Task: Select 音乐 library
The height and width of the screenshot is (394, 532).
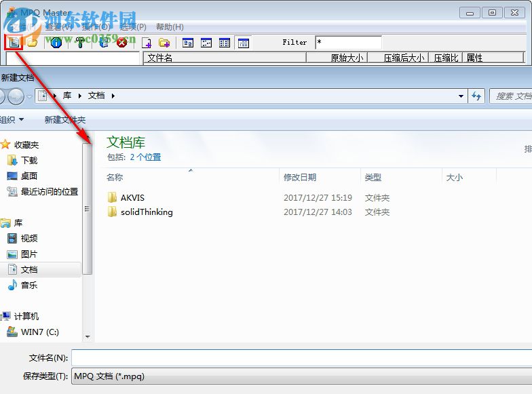Action: point(28,285)
